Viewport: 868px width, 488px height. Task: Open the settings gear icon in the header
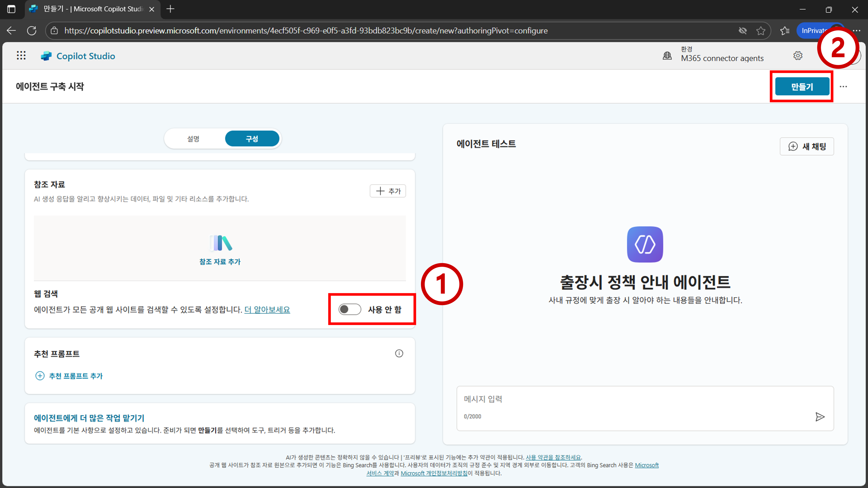797,56
